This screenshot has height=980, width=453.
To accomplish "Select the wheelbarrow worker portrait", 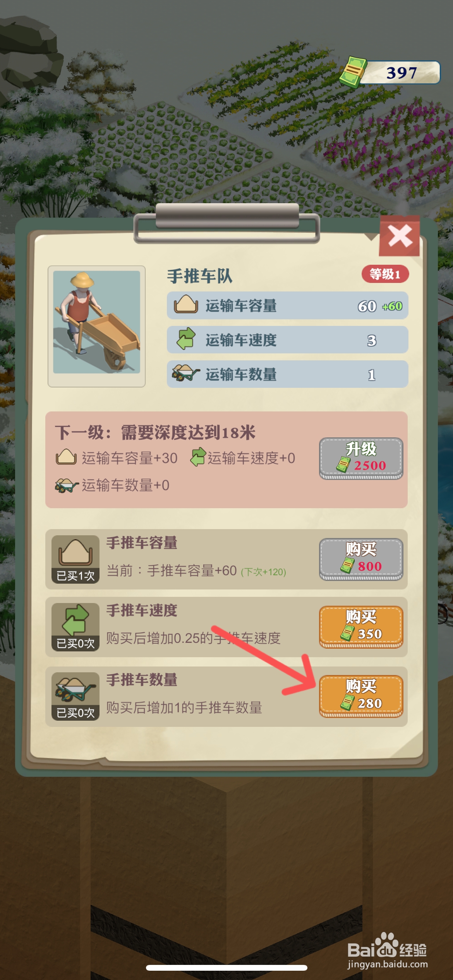I will point(96,326).
